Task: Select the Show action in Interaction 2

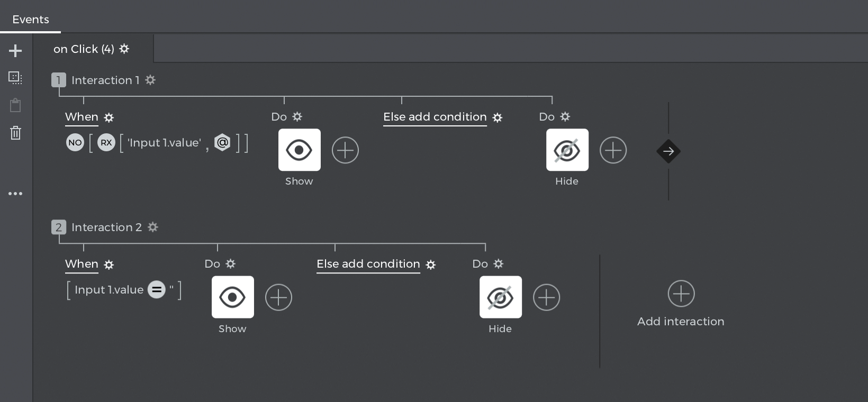Action: coord(232,297)
